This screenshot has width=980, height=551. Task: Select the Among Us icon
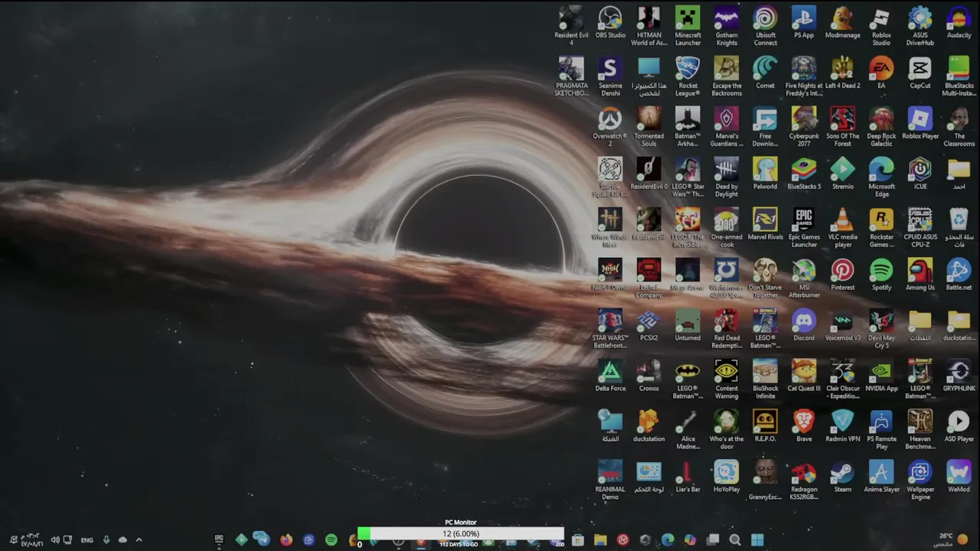(x=920, y=275)
